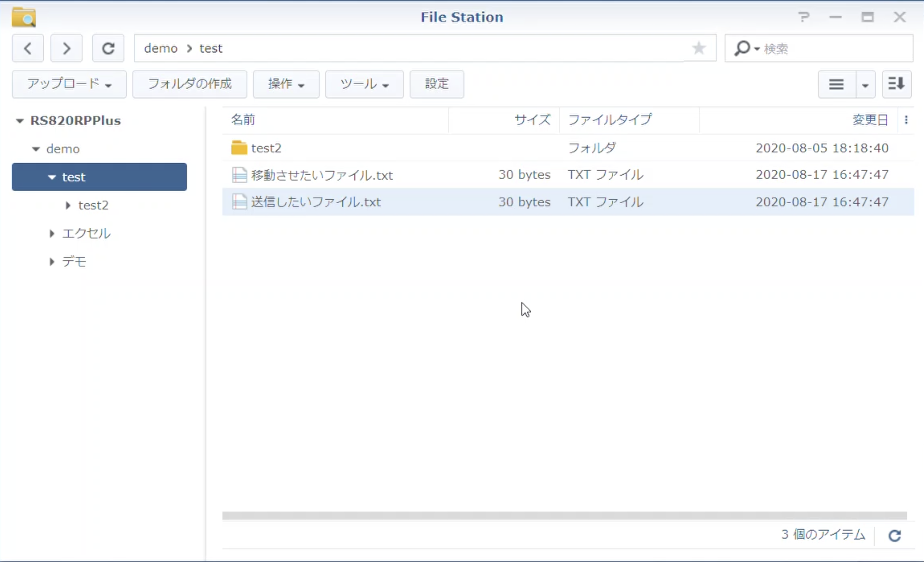Click test in the breadcrumb path

211,48
